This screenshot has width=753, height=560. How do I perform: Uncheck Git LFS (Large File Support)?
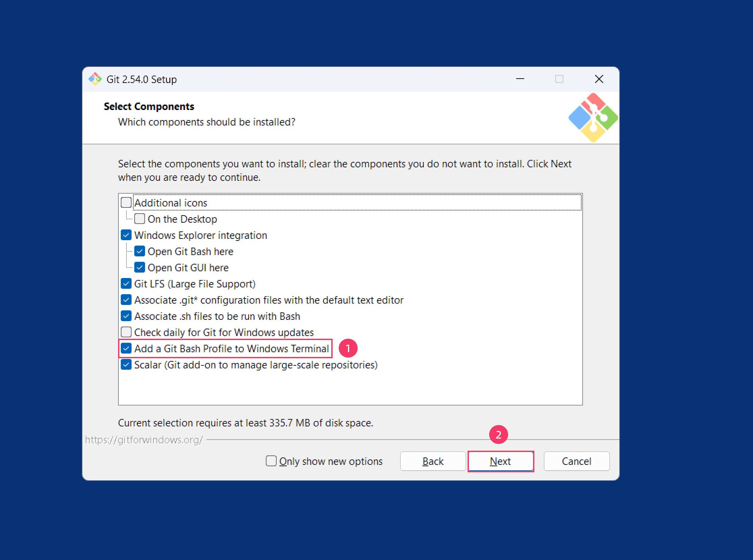pyautogui.click(x=126, y=284)
